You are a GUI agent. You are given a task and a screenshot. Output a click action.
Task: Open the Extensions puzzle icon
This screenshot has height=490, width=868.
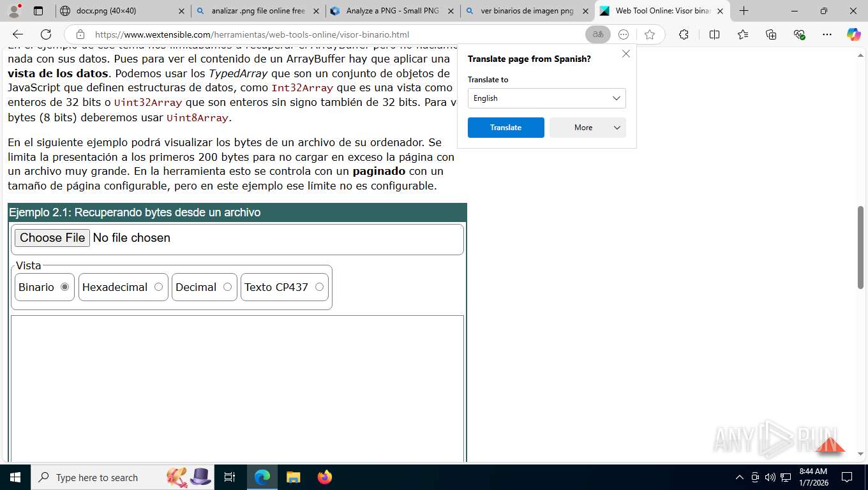tap(684, 34)
